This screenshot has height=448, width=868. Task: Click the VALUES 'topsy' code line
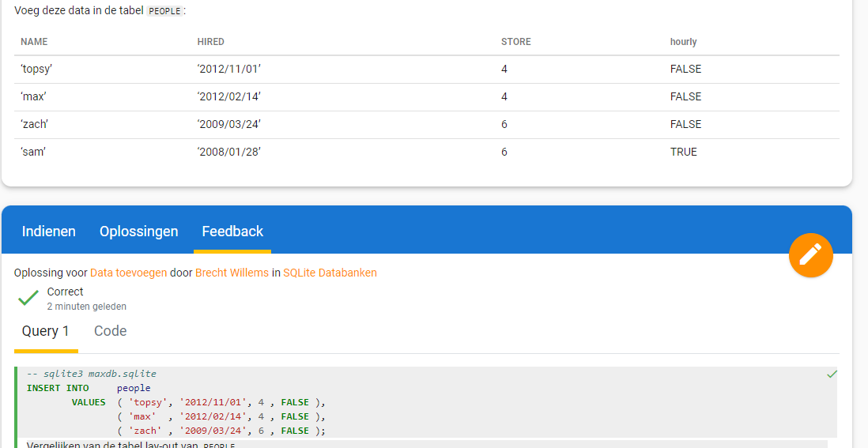tap(198, 403)
